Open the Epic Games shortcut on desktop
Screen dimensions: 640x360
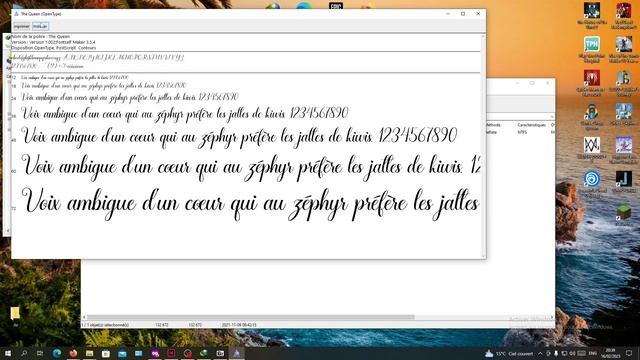pos(336,5)
